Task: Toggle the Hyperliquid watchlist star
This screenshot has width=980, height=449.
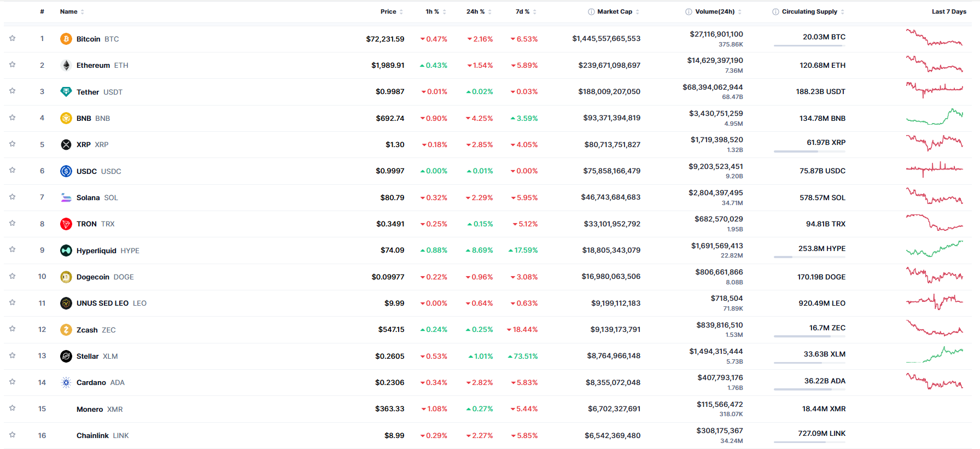Action: [12, 249]
